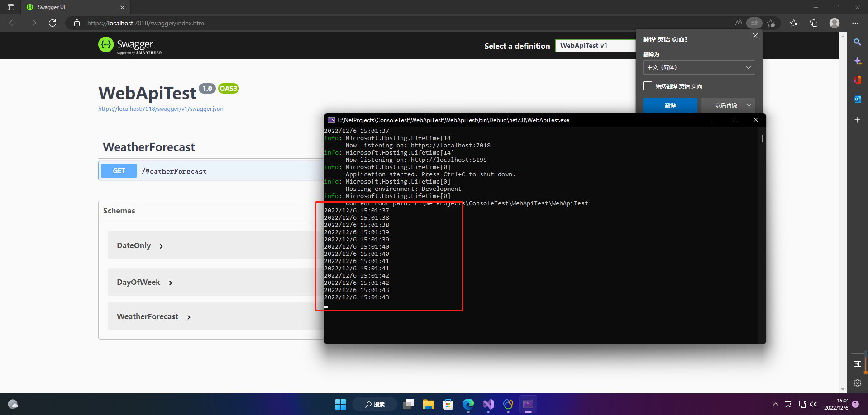The image size is (868, 415).
Task: Open the Swagger logo homepage
Action: click(130, 45)
